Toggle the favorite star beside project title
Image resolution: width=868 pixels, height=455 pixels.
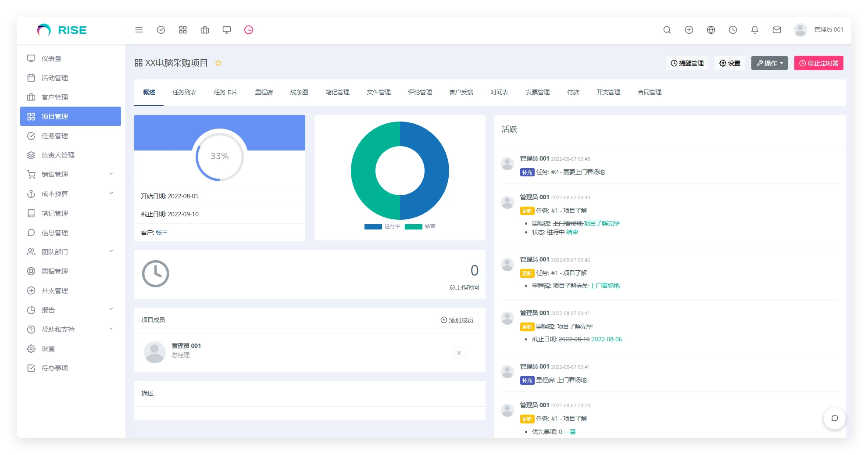pyautogui.click(x=218, y=63)
